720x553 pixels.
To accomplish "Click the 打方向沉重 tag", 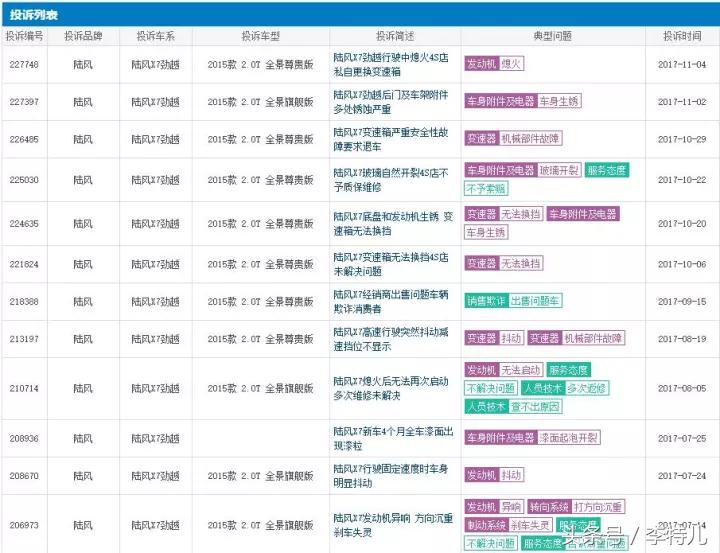I will [598, 507].
